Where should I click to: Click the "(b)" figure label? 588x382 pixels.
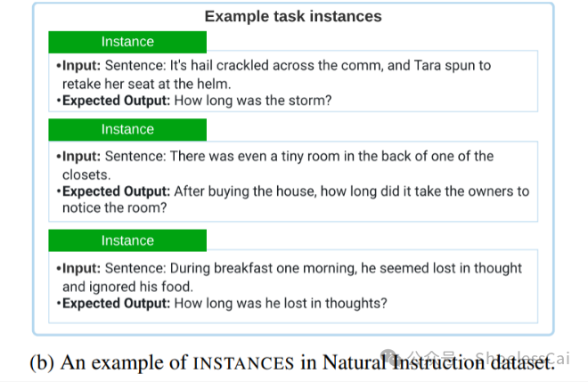(x=41, y=362)
